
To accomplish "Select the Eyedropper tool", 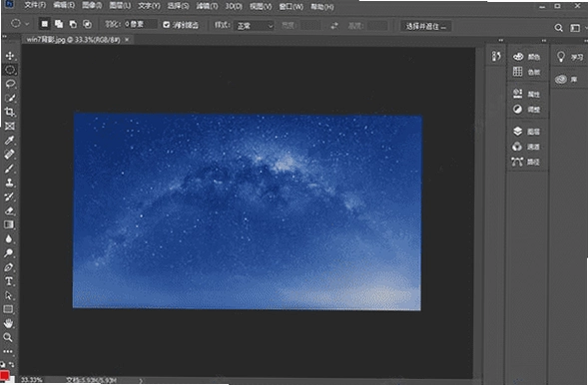I will (10, 140).
